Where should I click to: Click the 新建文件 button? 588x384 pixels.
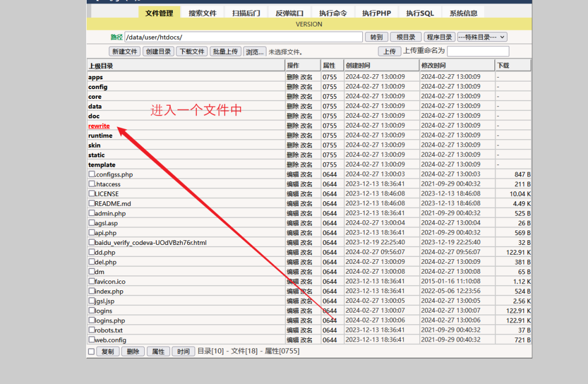[125, 51]
